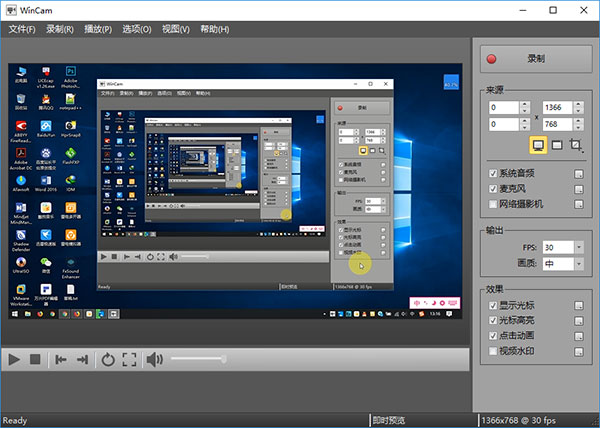Click the Play button in playback bar
This screenshot has height=428, width=600.
[x=15, y=359]
